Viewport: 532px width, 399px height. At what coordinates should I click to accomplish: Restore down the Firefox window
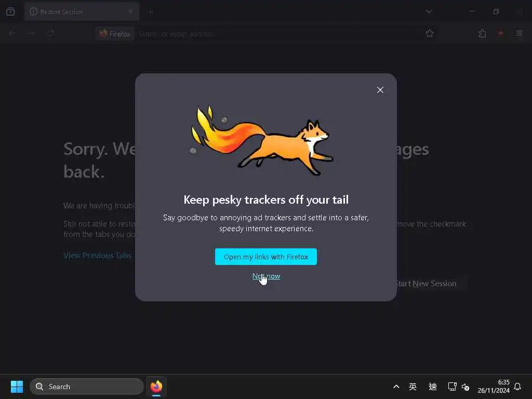496,11
